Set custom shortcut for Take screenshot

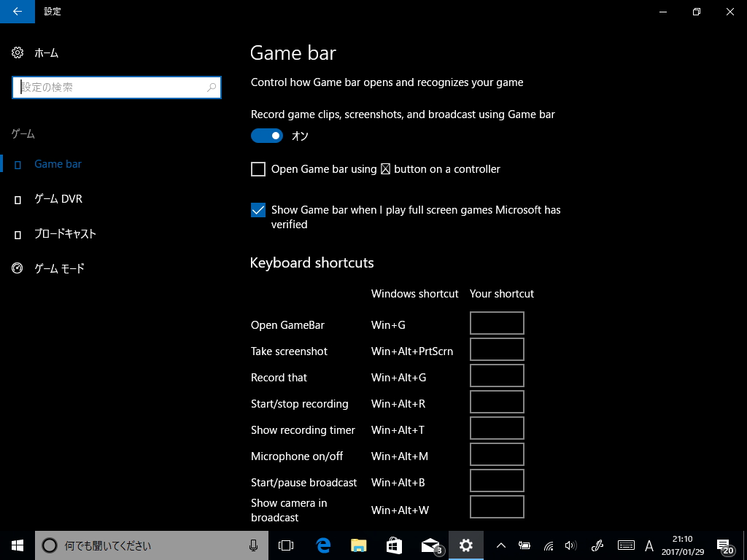click(497, 349)
